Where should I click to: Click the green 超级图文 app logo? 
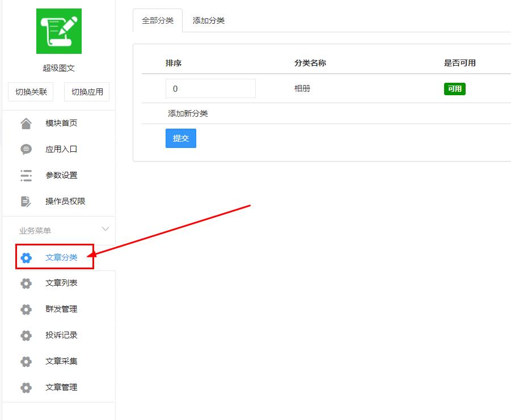click(58, 31)
